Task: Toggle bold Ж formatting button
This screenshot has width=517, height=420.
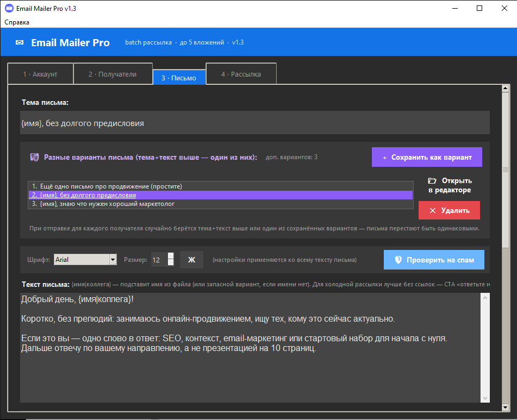Action: [x=191, y=260]
